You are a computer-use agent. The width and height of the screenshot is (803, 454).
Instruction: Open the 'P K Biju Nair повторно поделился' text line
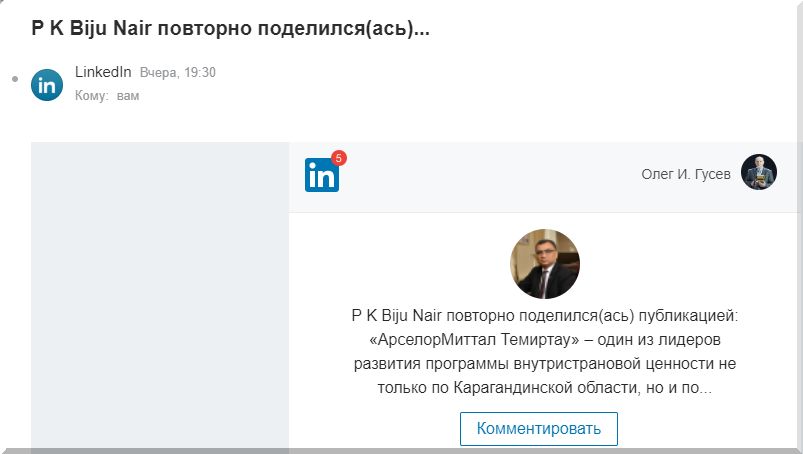[x=545, y=315]
